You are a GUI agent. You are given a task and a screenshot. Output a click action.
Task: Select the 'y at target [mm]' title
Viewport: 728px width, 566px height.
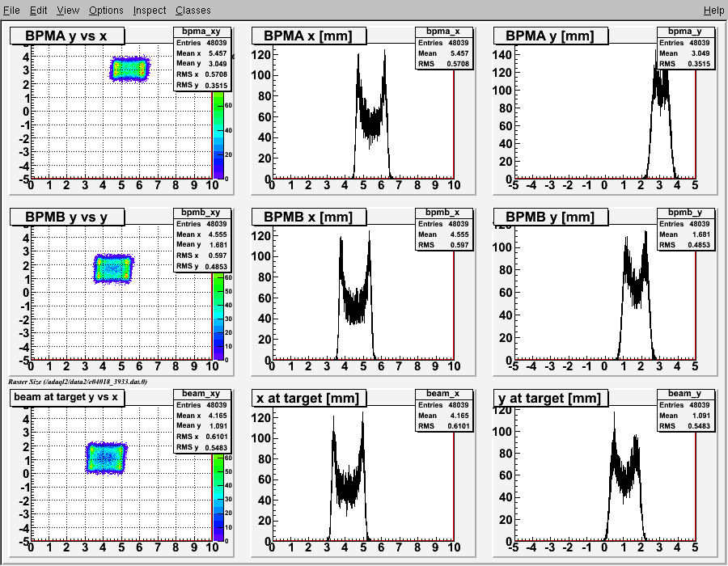[551, 398]
